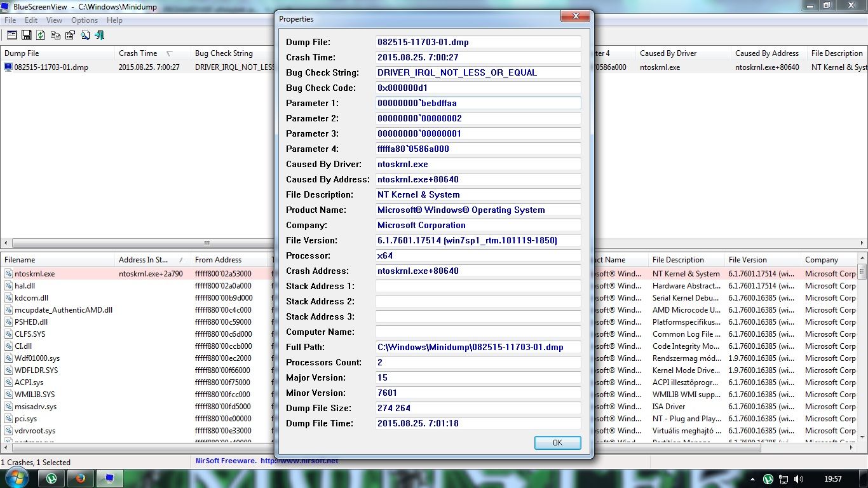Screen dimensions: 868x488
Task: Click the Properties toolbar icon
Action: pyautogui.click(x=71, y=35)
